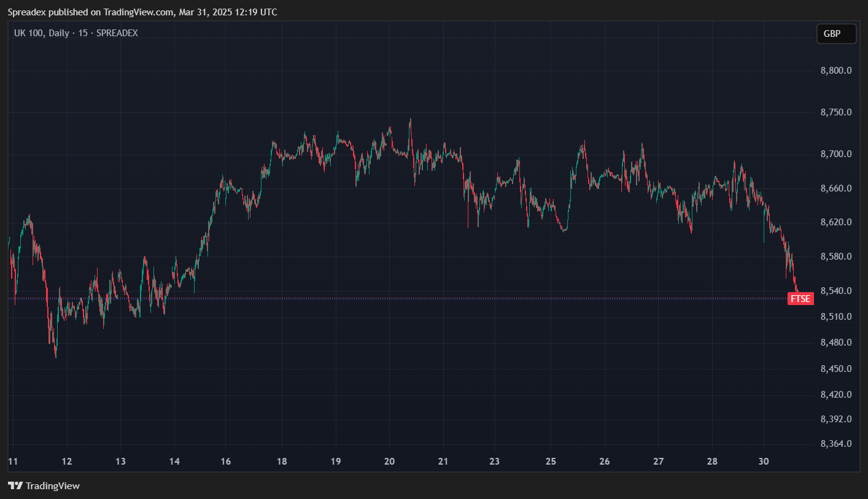The image size is (868, 499).
Task: Select the 8,480.0 price axis label
Action: (x=836, y=342)
